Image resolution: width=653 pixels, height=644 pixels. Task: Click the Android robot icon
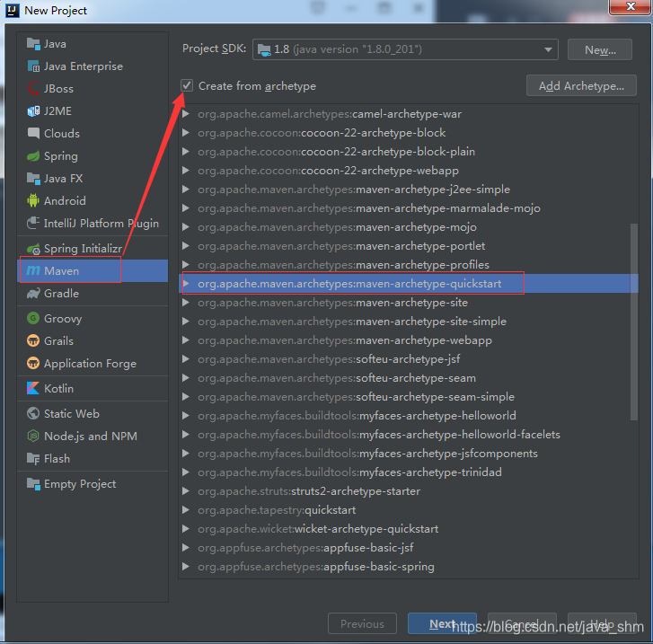click(33, 201)
